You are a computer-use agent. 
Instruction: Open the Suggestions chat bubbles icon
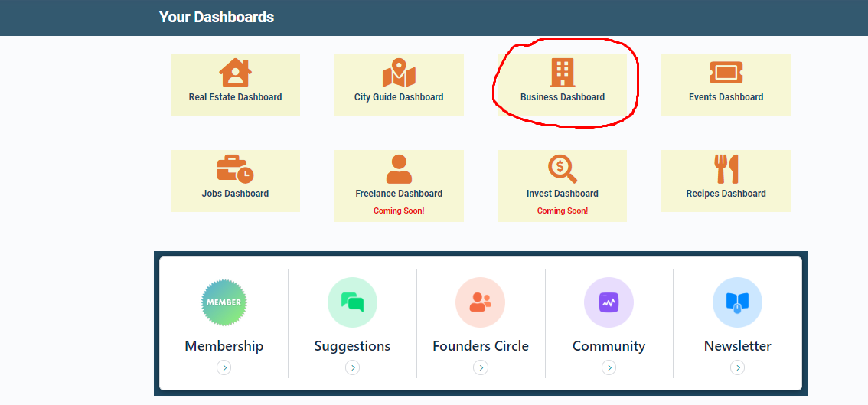(353, 302)
